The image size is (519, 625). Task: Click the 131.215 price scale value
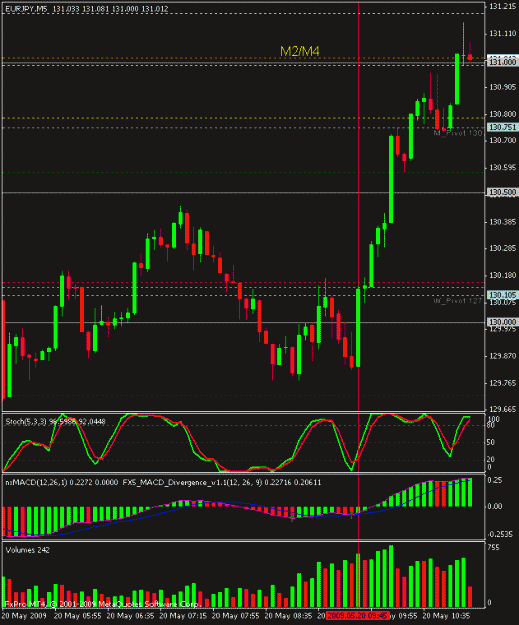503,6
